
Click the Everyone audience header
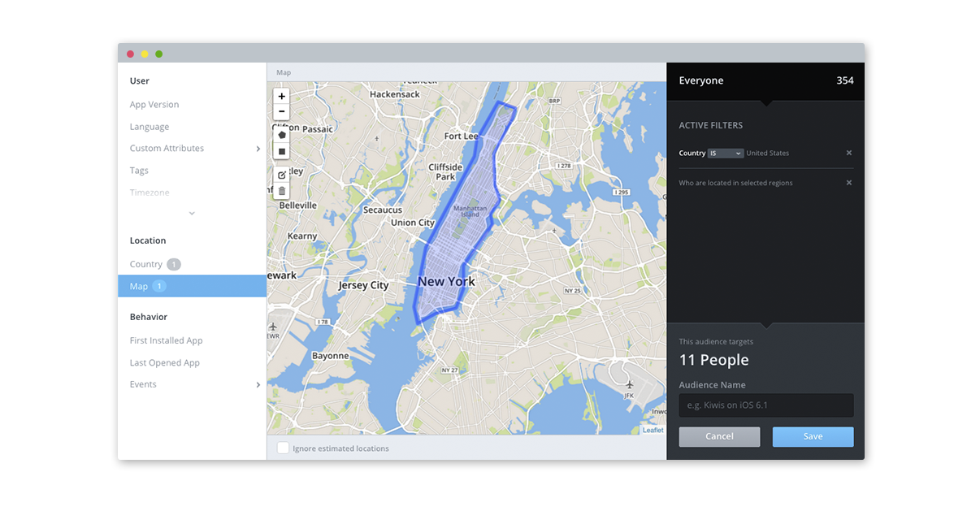[x=701, y=80]
